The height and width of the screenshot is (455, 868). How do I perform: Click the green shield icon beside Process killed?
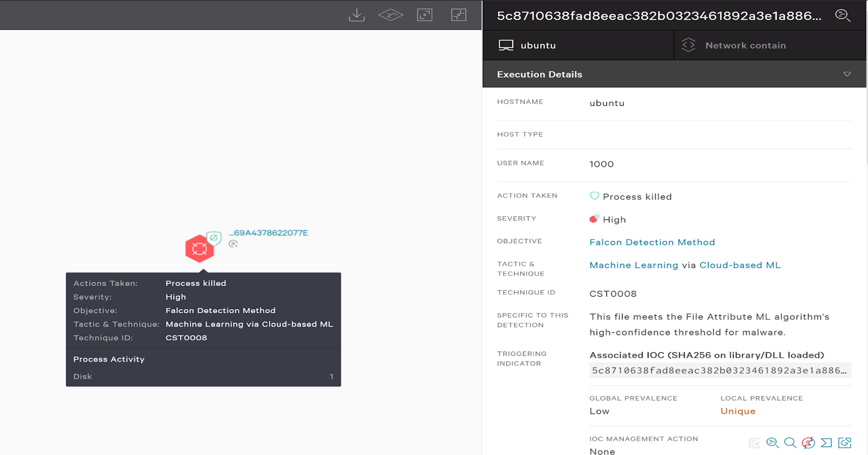595,196
